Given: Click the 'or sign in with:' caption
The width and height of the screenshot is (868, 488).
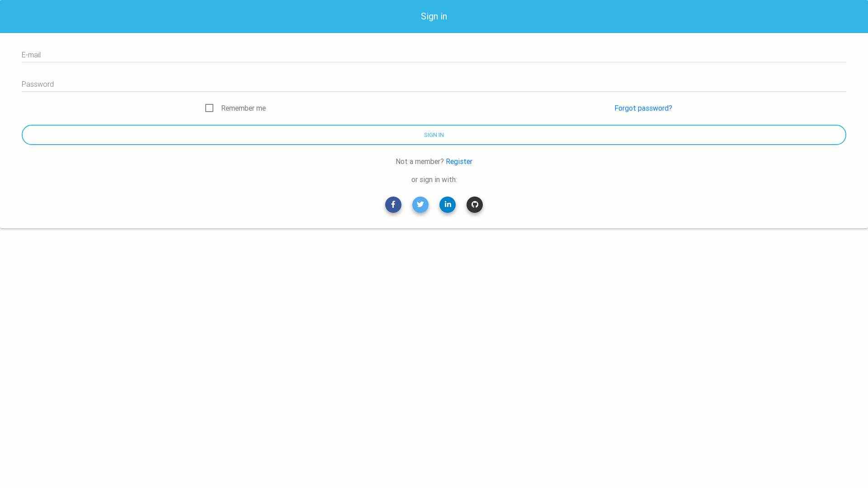Looking at the screenshot, I should point(434,180).
